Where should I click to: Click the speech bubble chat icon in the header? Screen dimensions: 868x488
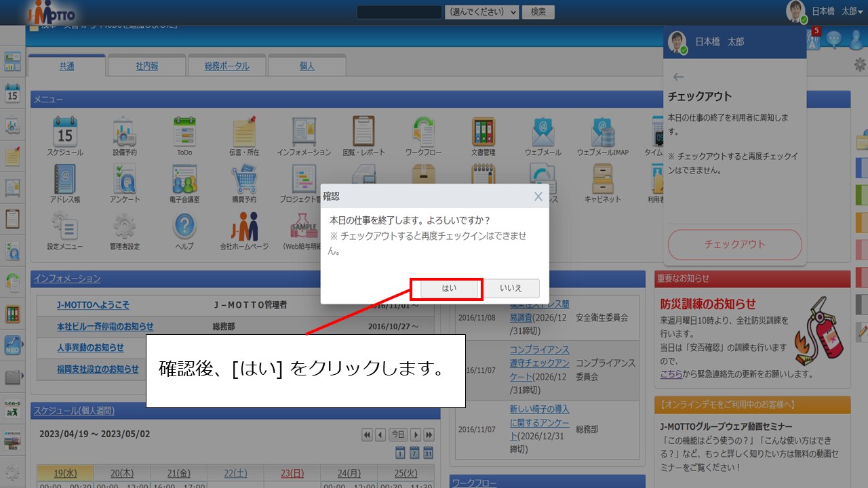point(834,40)
